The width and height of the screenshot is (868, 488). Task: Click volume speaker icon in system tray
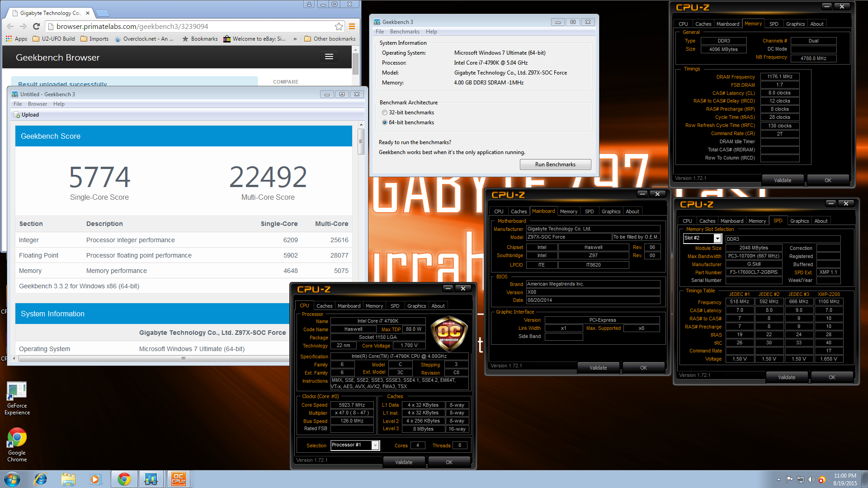point(811,479)
